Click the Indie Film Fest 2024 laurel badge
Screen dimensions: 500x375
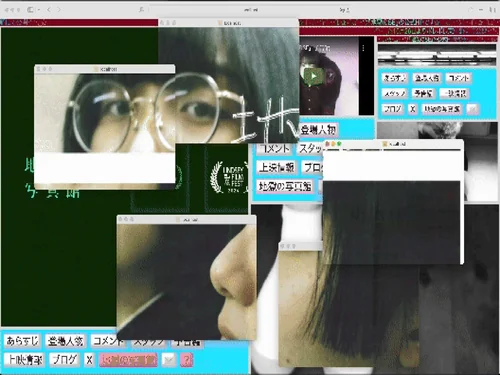pos(229,177)
